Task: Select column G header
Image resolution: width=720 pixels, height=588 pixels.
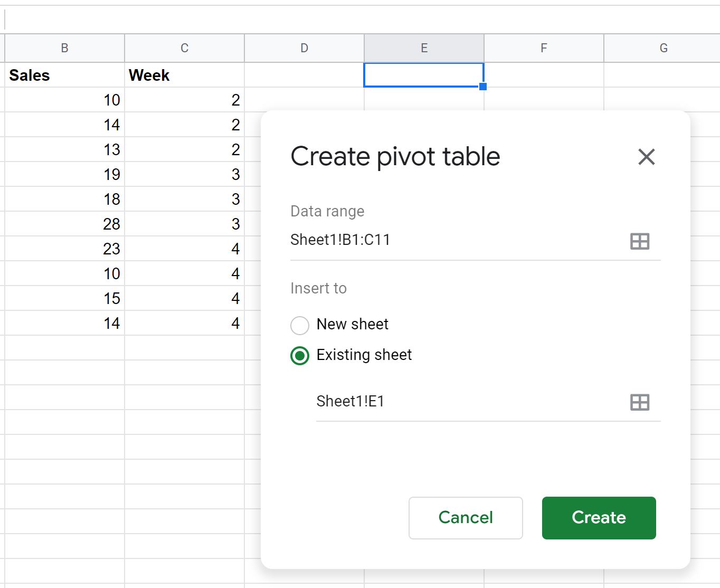Action: coord(662,48)
